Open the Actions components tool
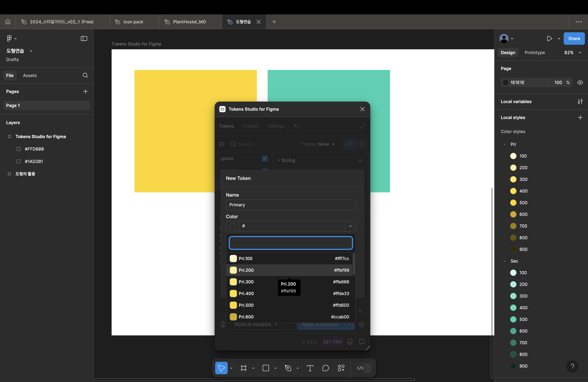588x382 pixels. [341, 368]
